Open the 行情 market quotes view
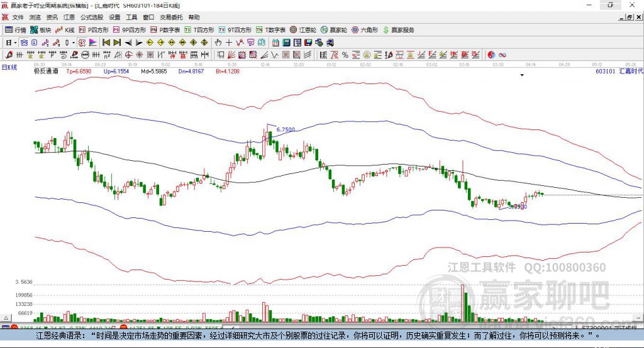Image resolution: width=644 pixels, height=348 pixels. [x=16, y=30]
